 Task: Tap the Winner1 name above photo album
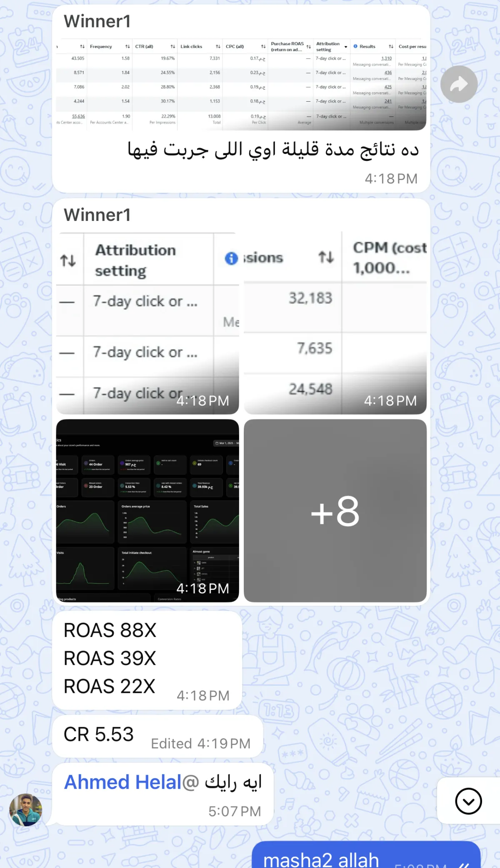(x=97, y=215)
